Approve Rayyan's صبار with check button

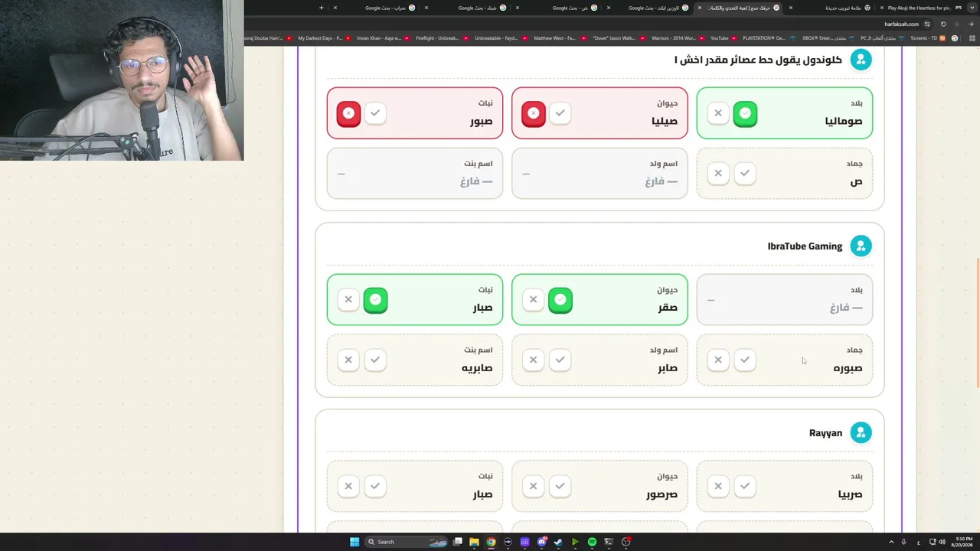(375, 486)
